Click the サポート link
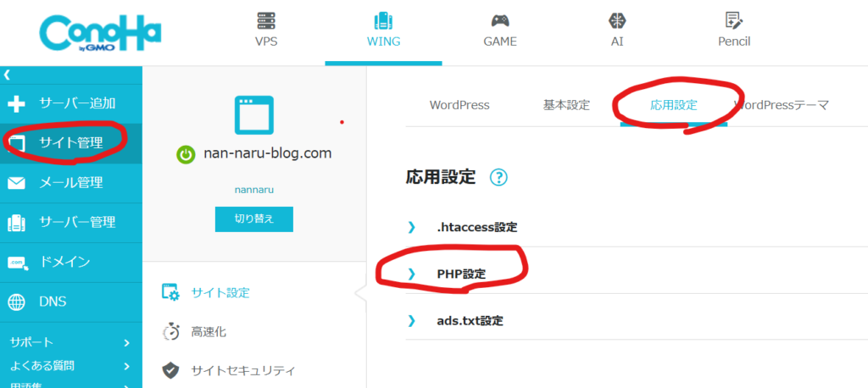The height and width of the screenshot is (388, 868). pos(31,342)
